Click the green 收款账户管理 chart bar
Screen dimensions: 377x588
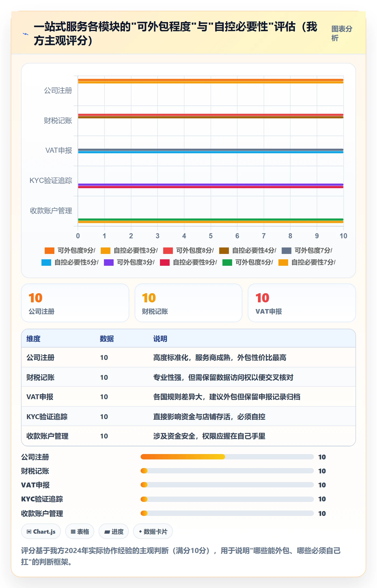pos(211,219)
